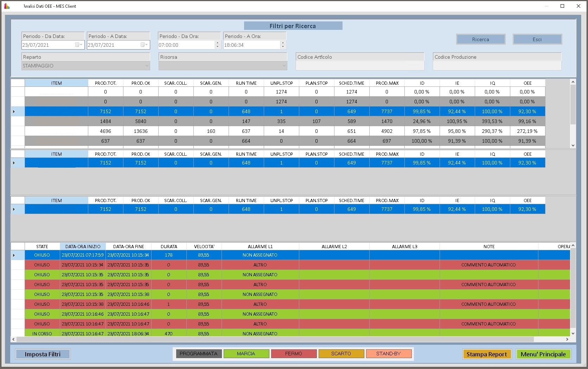The image size is (588, 369).
Task: Select first-table row with OEE 272,19 %
Action: 278,131
